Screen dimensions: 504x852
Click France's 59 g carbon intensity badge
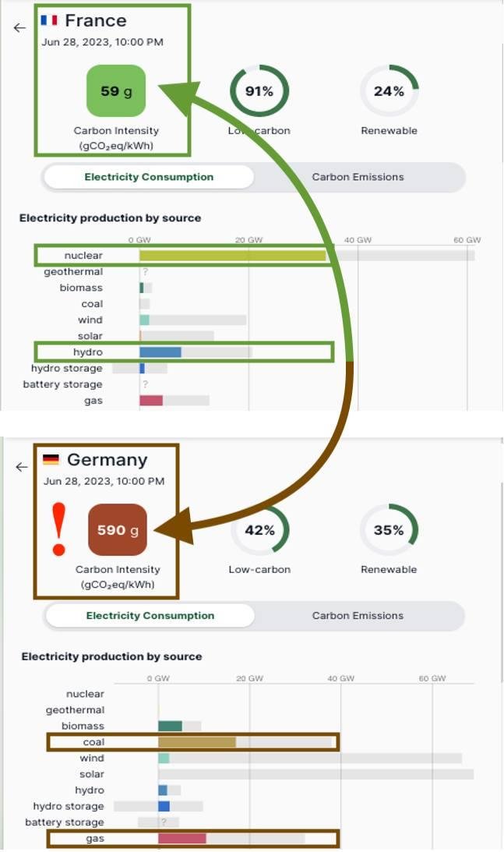point(116,91)
